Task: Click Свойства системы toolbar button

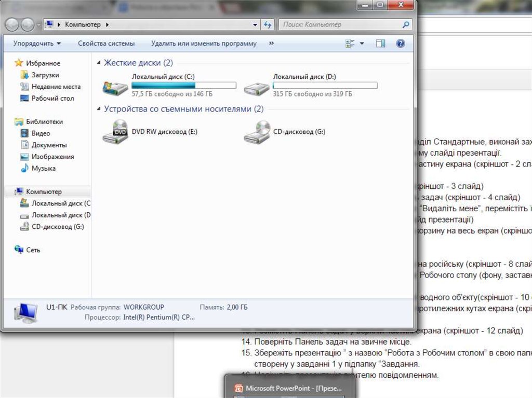Action: [106, 44]
